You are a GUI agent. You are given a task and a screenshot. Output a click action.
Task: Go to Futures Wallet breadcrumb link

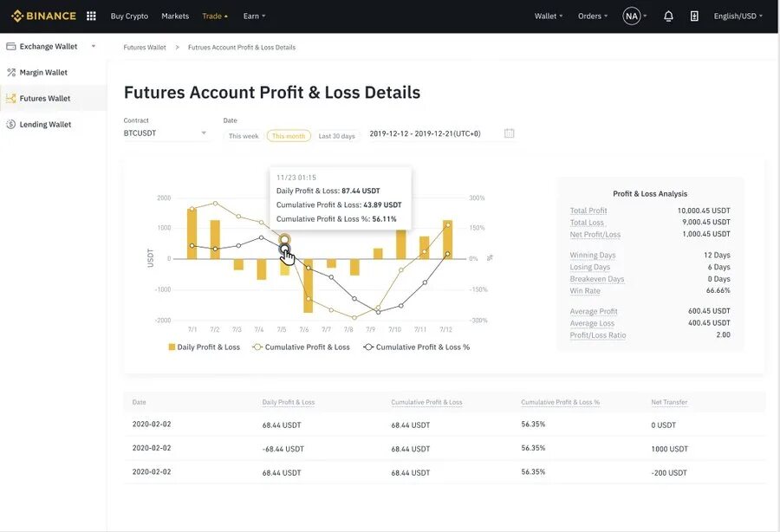pyautogui.click(x=145, y=48)
